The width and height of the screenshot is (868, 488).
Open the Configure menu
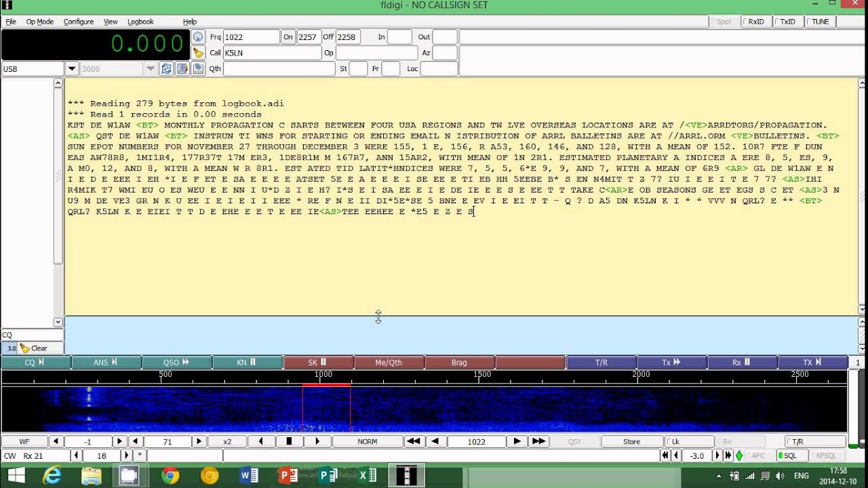(x=79, y=22)
